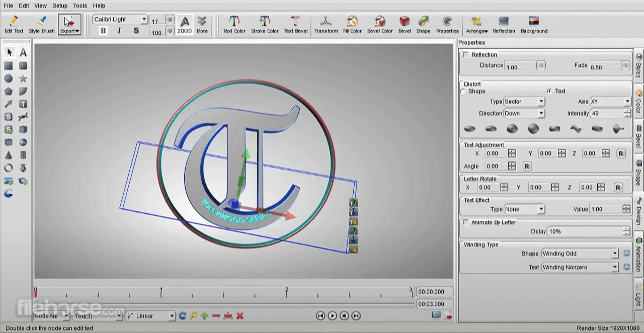Reset Text Adjustment with R button
The image size is (644, 333).
tap(620, 153)
